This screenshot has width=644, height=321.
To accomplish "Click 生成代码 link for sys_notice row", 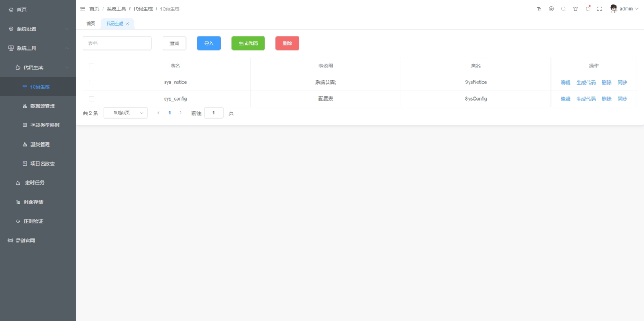I will click(586, 82).
